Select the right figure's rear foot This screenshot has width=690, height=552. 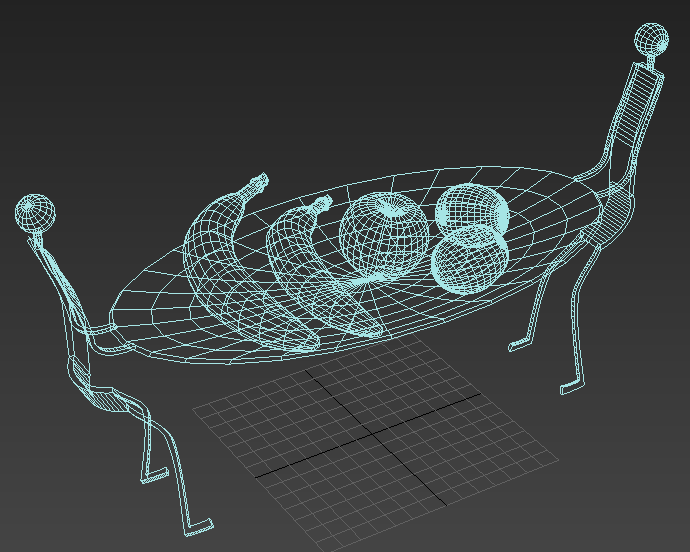(x=520, y=345)
